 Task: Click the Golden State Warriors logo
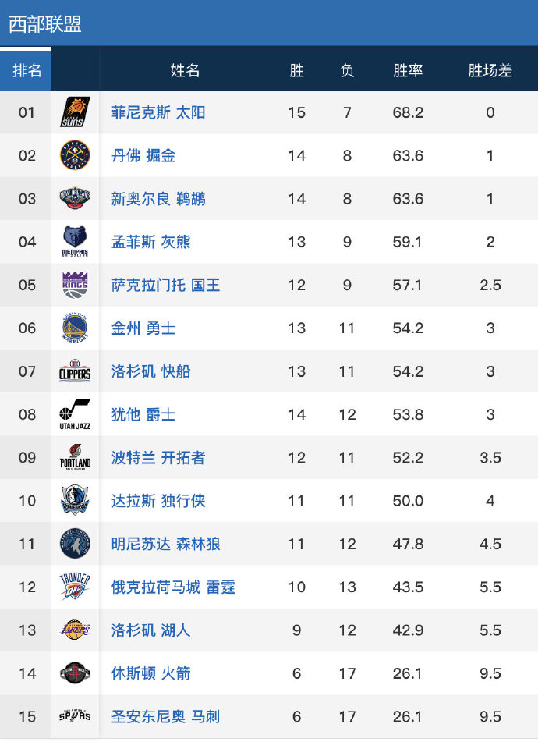[76, 328]
